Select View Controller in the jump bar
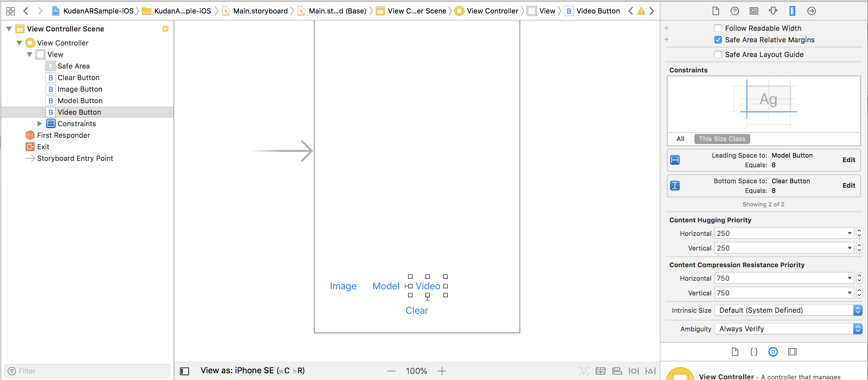868x380 pixels. pyautogui.click(x=487, y=11)
